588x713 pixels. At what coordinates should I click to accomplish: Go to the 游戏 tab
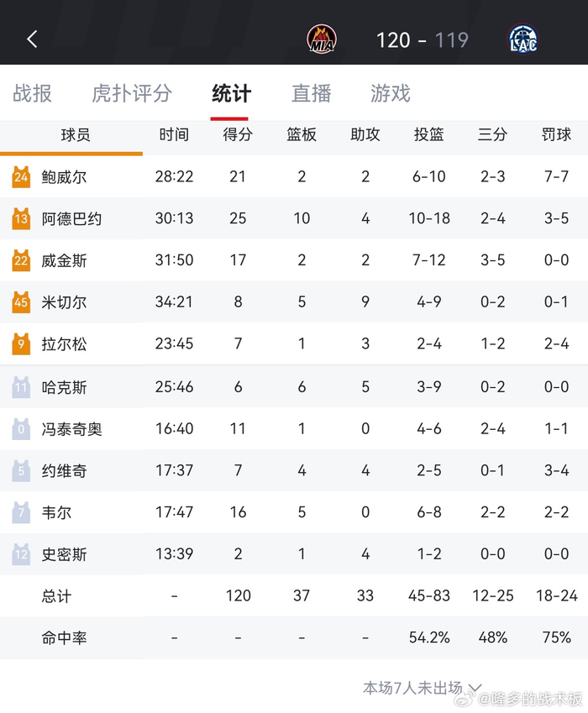(x=391, y=93)
